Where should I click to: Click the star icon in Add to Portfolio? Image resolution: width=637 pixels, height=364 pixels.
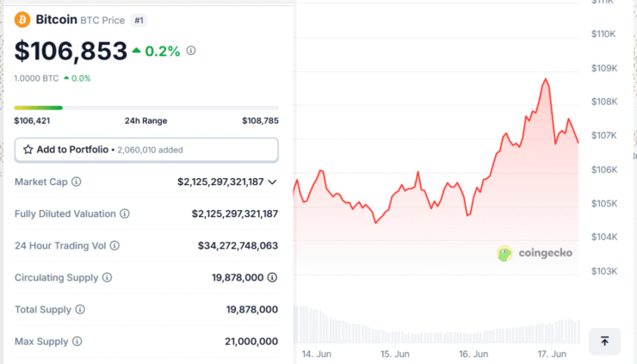[28, 150]
